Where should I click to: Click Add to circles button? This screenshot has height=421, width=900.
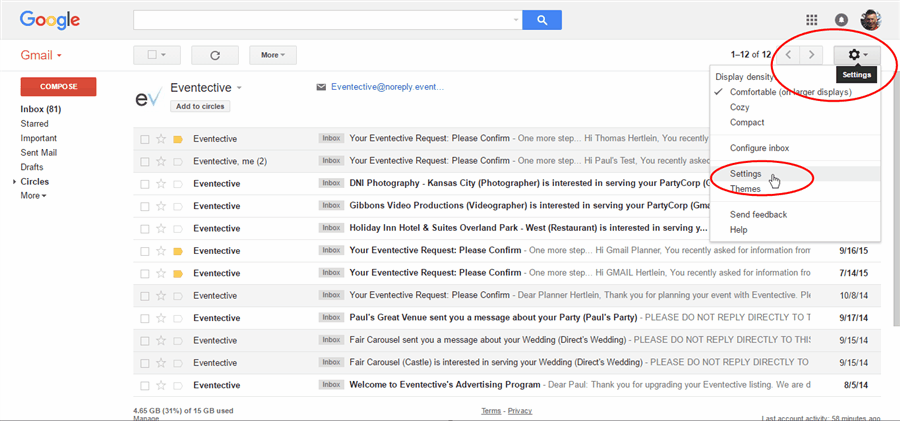[x=200, y=106]
